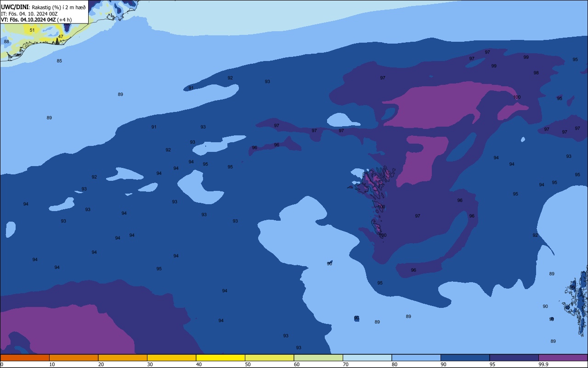Click the map value 47 near the coast

[x=61, y=37]
